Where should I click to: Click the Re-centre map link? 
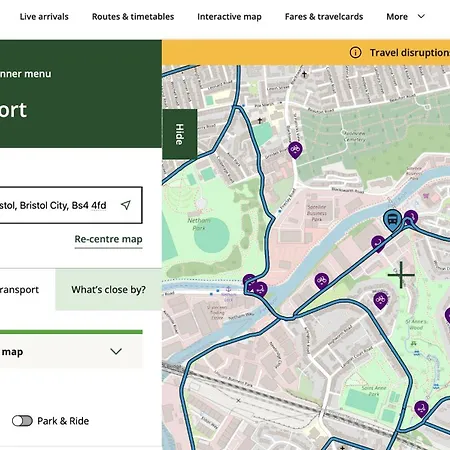click(108, 239)
